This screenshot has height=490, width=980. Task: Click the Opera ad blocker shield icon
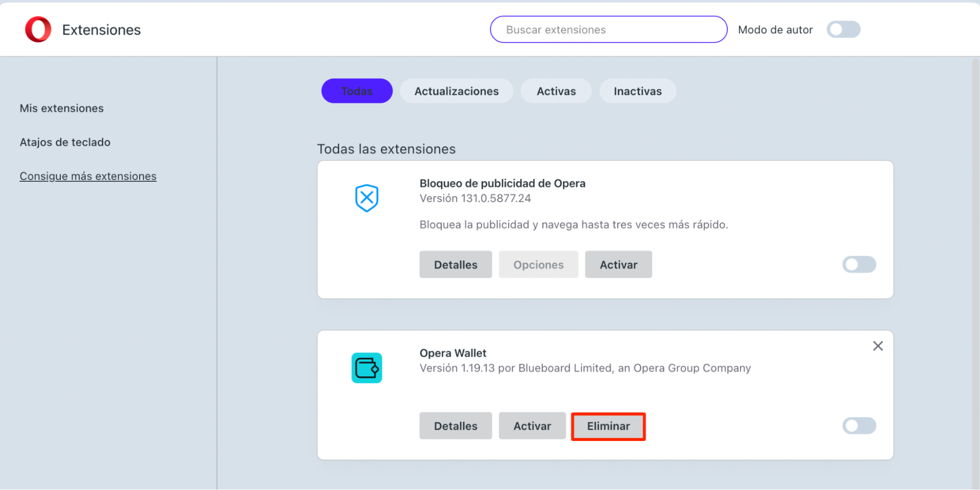click(x=367, y=198)
